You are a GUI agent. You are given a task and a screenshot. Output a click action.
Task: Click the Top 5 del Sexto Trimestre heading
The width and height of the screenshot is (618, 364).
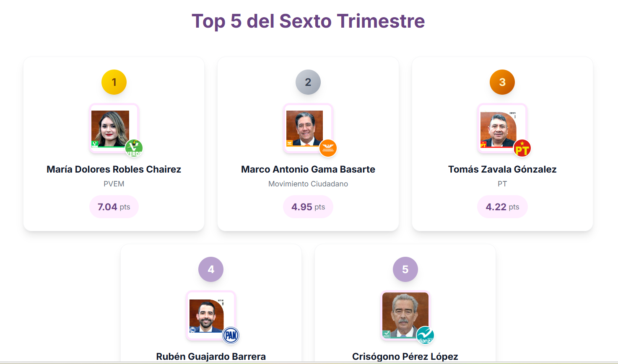click(x=308, y=21)
